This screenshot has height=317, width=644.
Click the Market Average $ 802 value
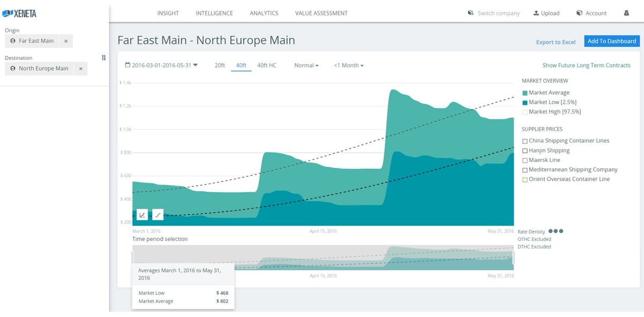point(222,301)
